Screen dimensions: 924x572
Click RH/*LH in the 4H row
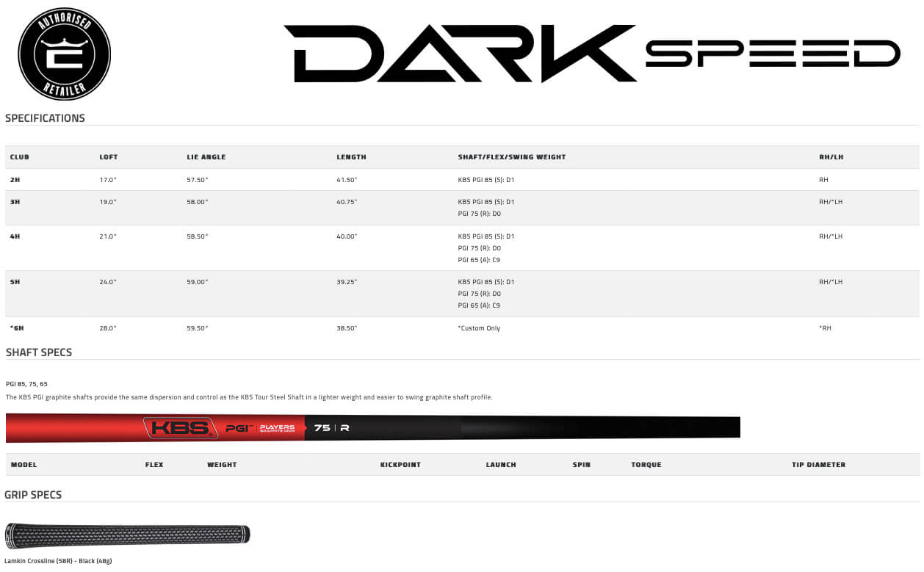click(831, 236)
